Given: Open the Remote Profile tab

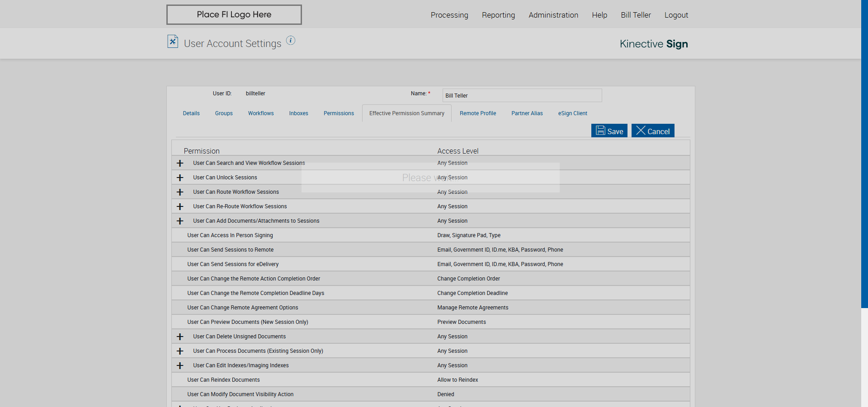Looking at the screenshot, I should 478,113.
